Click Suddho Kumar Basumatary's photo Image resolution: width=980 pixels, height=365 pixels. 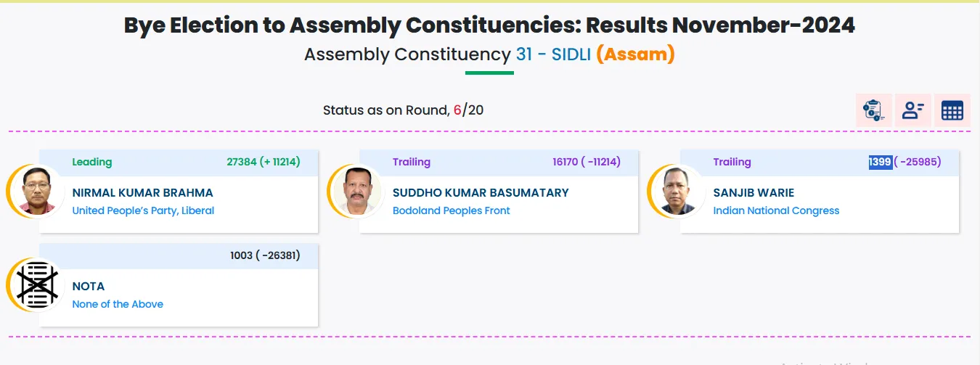pyautogui.click(x=357, y=191)
